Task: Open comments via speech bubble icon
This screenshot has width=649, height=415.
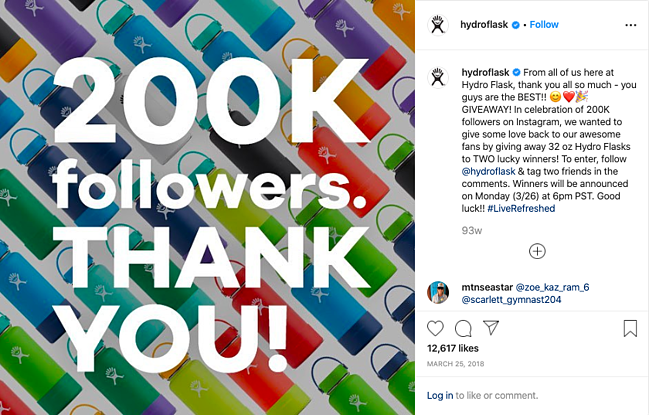Action: pos(463,328)
